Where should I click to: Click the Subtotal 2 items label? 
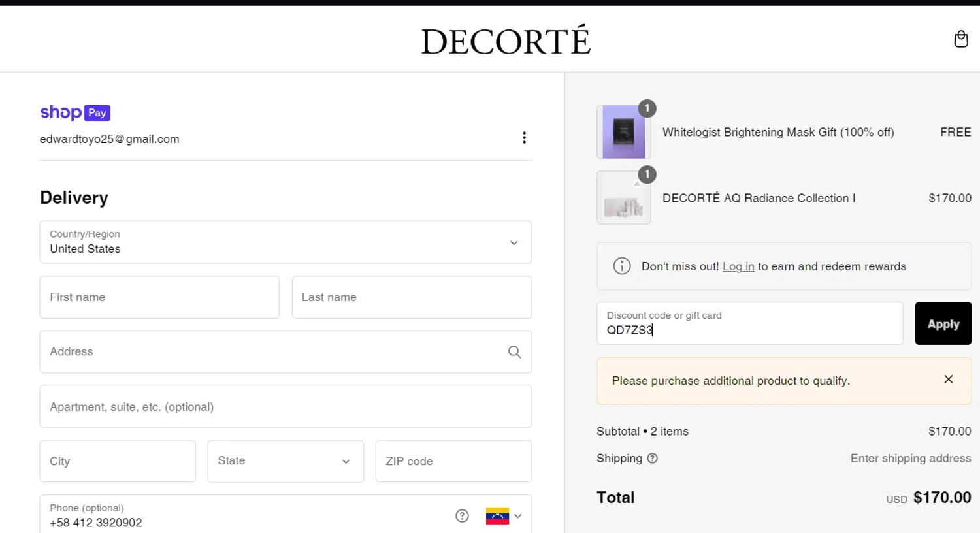point(642,431)
